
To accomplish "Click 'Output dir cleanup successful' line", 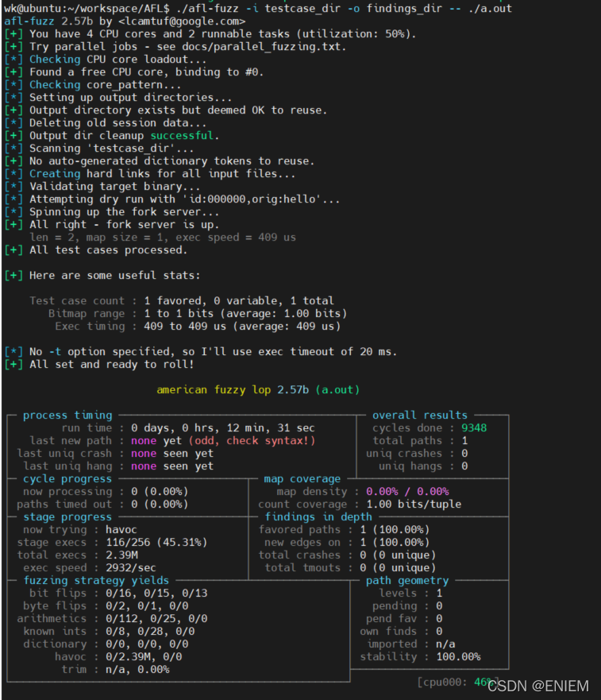I will (x=111, y=135).
